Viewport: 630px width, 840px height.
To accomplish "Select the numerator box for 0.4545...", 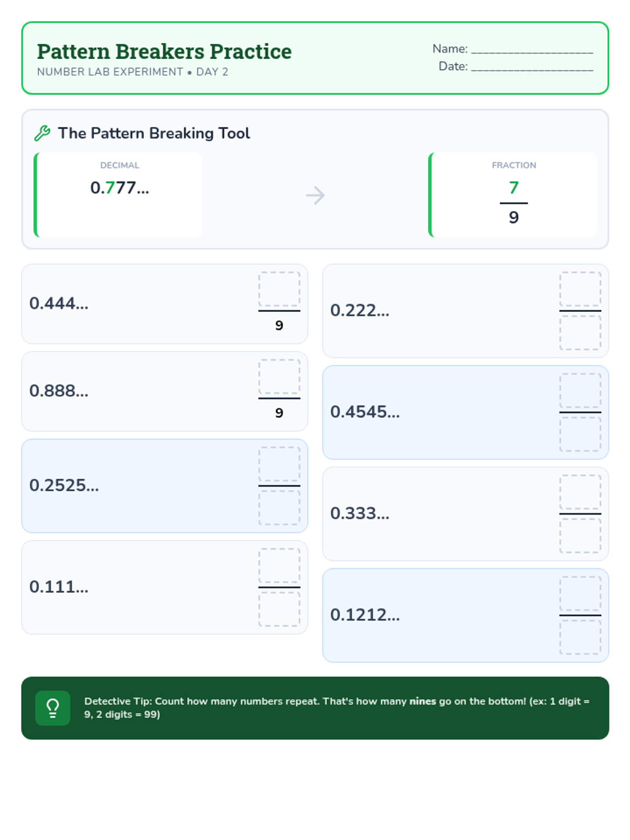I will (x=580, y=391).
